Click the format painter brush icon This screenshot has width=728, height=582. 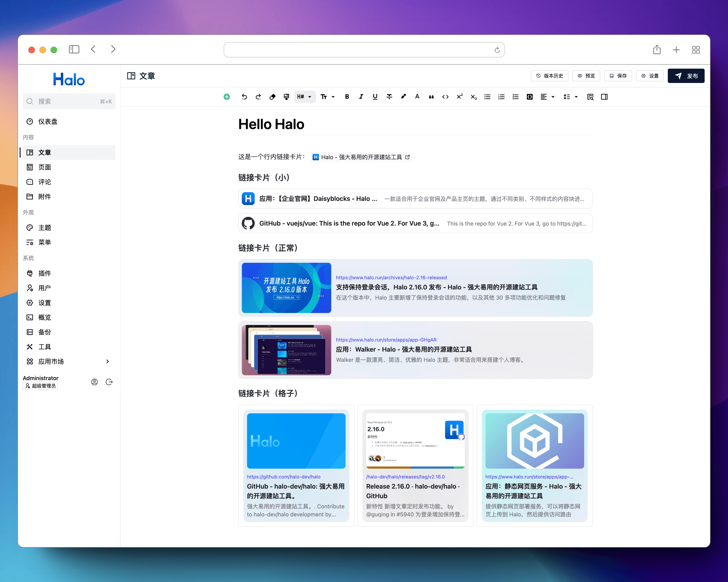pyautogui.click(x=286, y=97)
